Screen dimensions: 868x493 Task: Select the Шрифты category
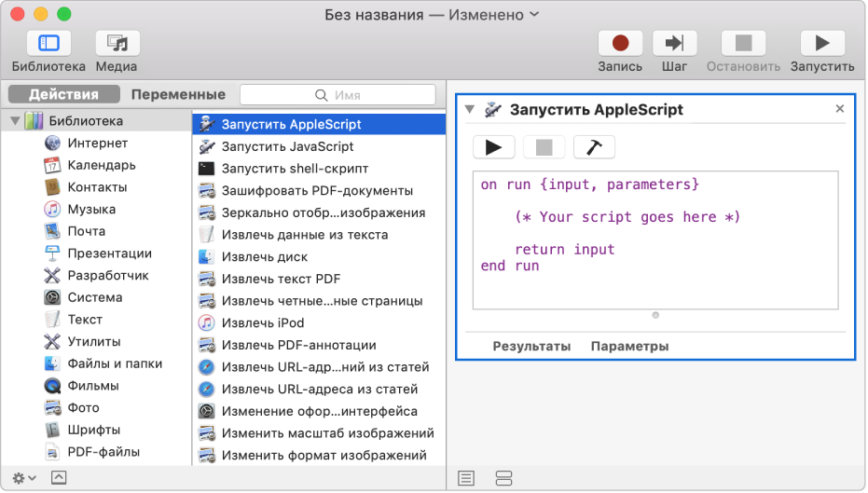point(97,431)
